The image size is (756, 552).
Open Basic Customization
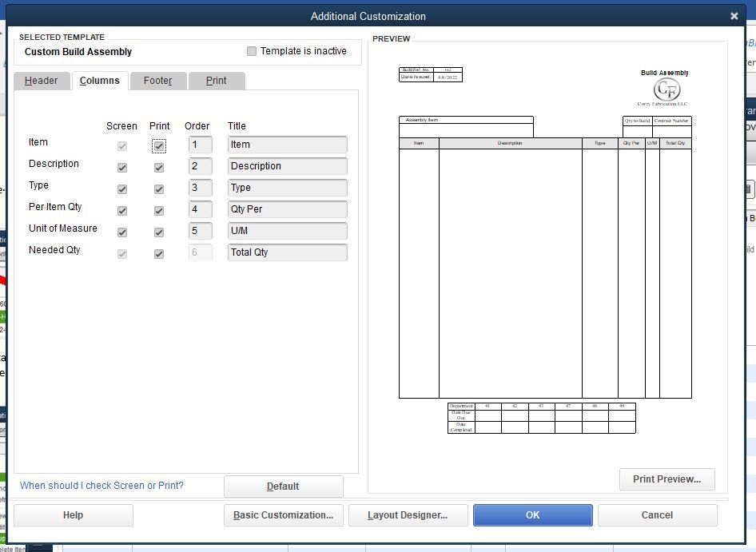click(x=284, y=515)
